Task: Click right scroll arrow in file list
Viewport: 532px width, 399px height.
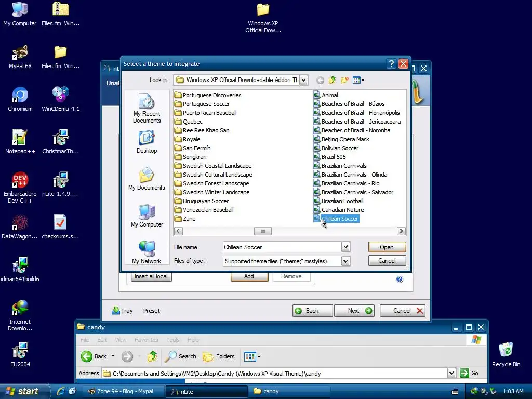Action: coord(401,231)
